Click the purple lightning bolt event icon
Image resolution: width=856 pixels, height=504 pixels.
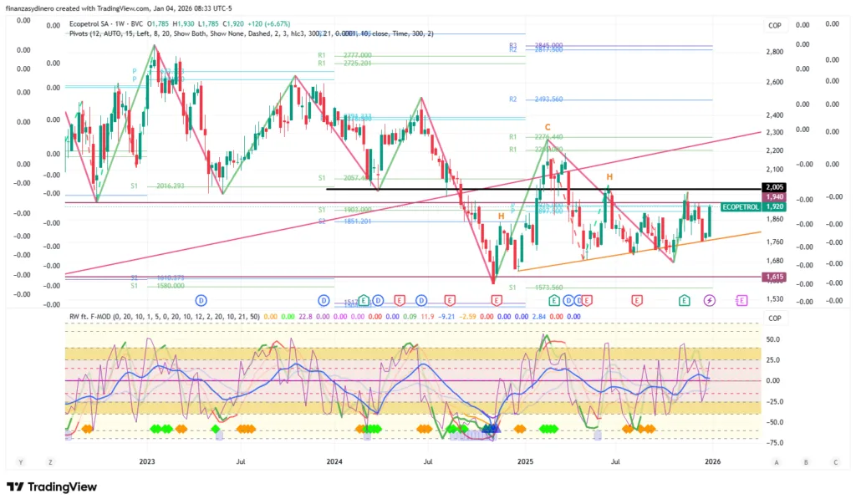(x=710, y=300)
